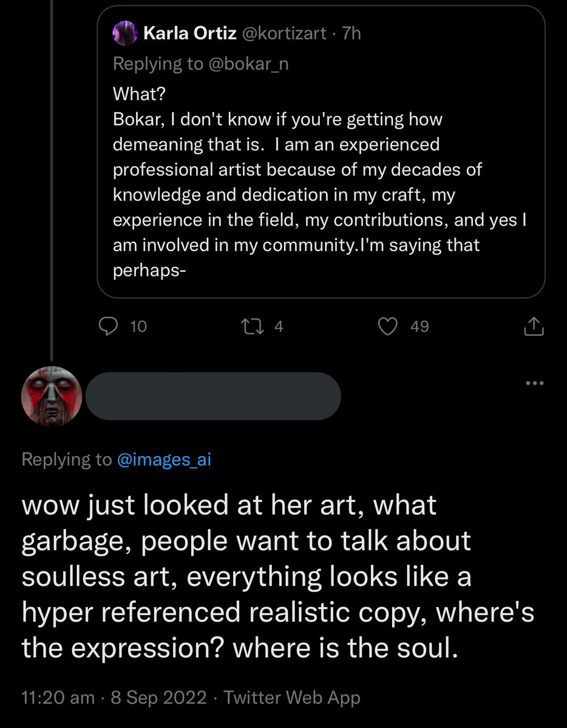Viewport: 567px width, 728px height.
Task: Open Karla Ortiz's small profile avatar
Action: click(x=124, y=32)
